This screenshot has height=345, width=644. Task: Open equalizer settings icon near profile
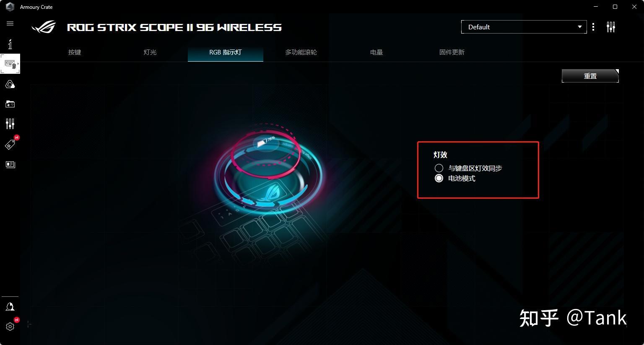(611, 27)
